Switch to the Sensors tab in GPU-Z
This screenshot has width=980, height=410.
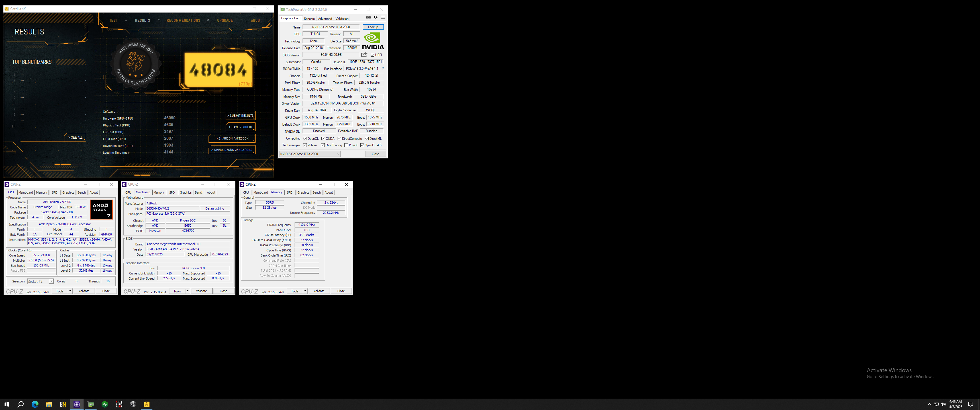(x=309, y=19)
